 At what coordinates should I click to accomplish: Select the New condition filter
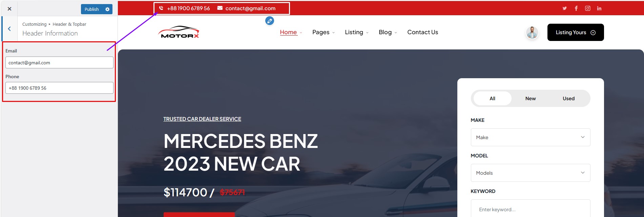tap(531, 99)
